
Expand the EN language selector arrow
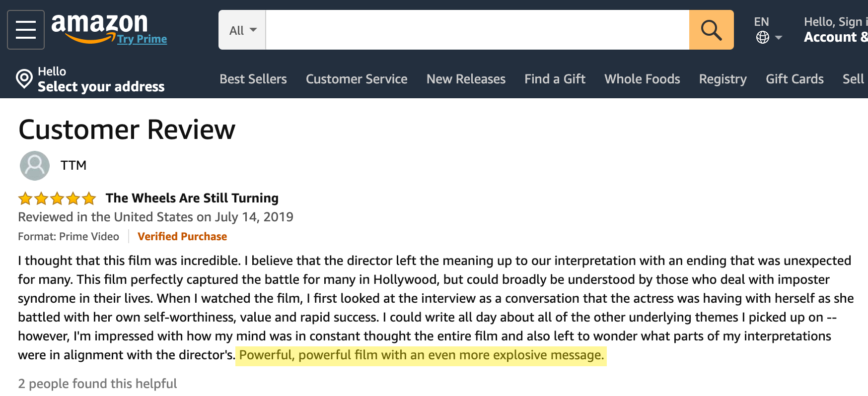(x=779, y=38)
